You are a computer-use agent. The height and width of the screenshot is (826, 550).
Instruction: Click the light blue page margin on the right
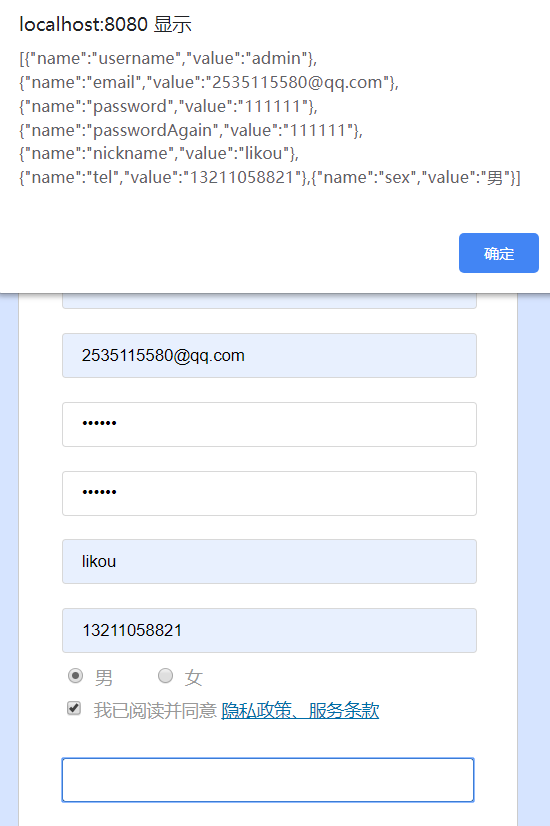[534, 558]
